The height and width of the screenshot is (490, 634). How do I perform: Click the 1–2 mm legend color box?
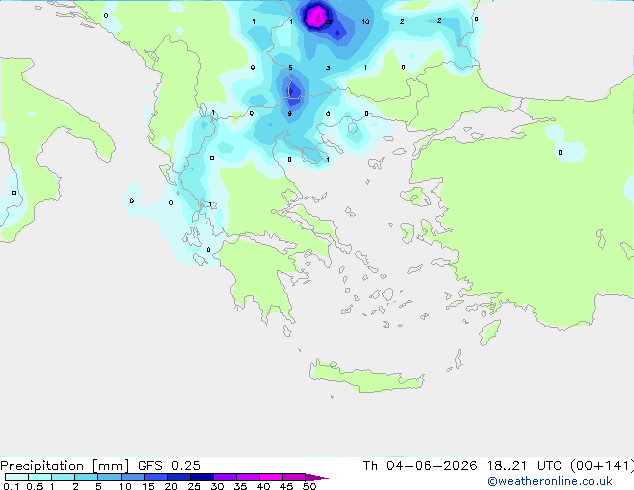63,477
